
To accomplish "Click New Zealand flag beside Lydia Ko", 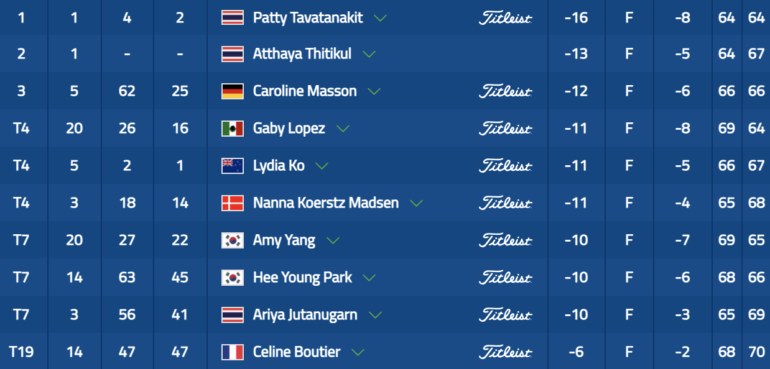I will click(x=232, y=166).
